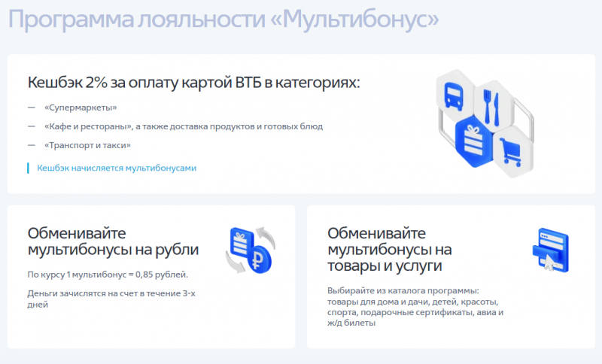The image size is (602, 364).
Task: Click the fork and knife hexagon icon
Action: [493, 106]
